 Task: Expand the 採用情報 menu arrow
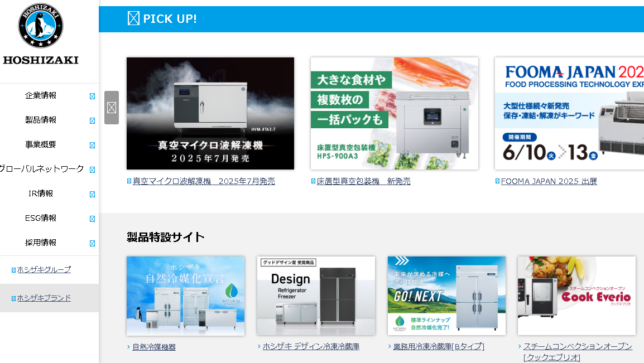[x=93, y=244]
